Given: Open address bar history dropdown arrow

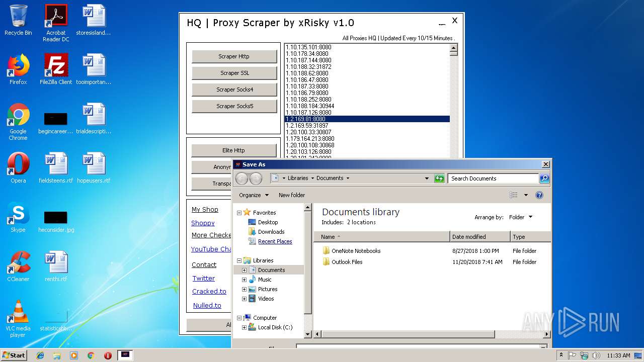Looking at the screenshot, I should click(x=427, y=178).
